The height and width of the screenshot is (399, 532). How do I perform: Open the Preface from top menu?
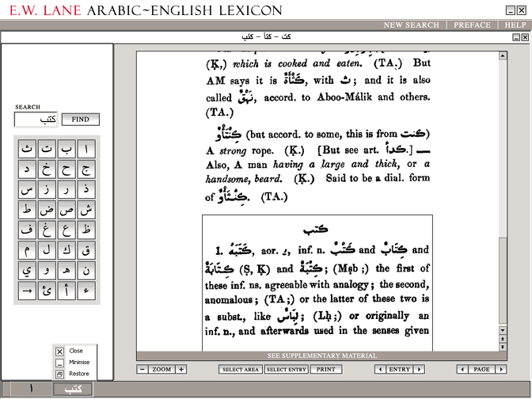(472, 25)
